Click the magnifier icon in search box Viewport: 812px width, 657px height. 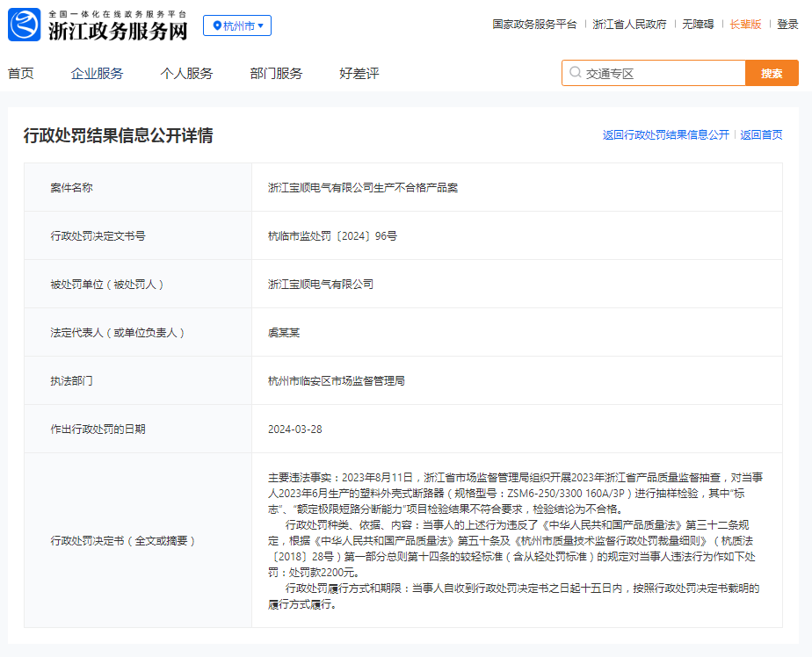tap(575, 73)
